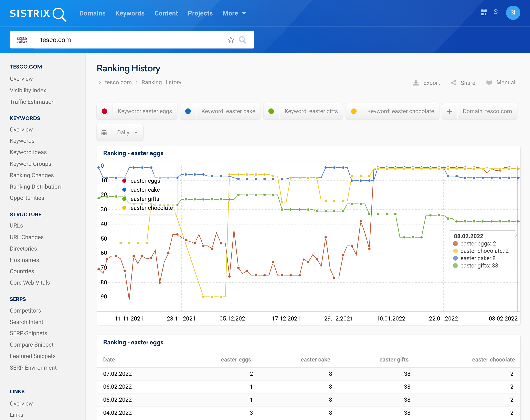530x420 pixels.
Task: Open Ranking Changes in sidebar
Action: pyautogui.click(x=32, y=175)
